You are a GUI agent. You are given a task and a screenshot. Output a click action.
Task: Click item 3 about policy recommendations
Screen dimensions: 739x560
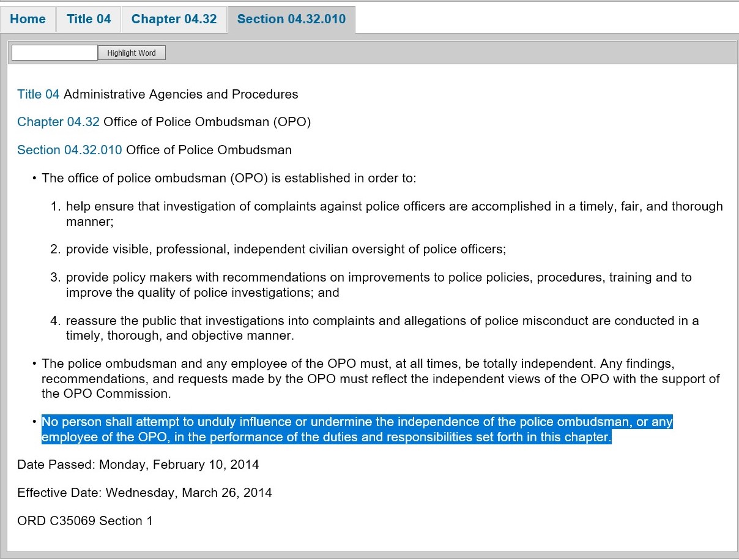point(379,284)
